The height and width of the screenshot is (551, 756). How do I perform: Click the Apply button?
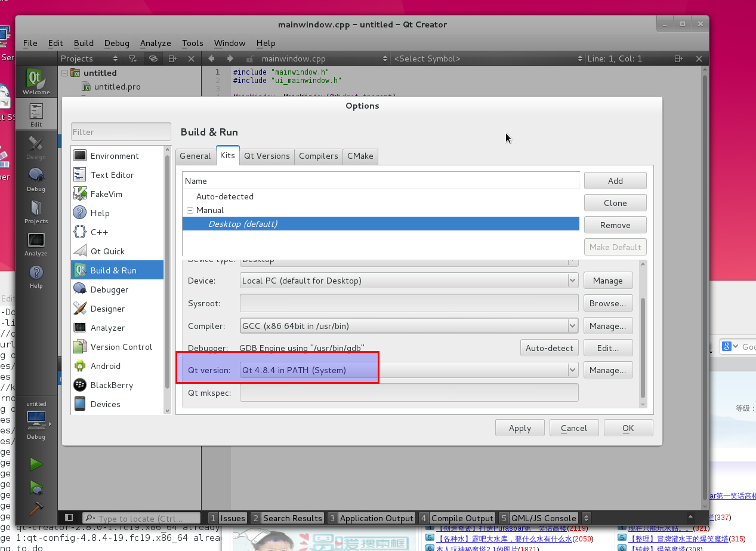point(520,428)
